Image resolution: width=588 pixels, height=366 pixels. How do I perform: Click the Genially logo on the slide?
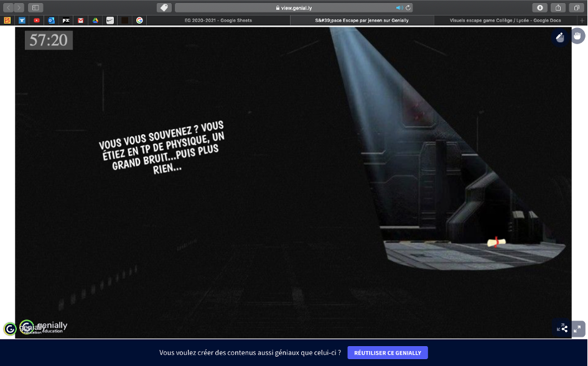(x=43, y=327)
